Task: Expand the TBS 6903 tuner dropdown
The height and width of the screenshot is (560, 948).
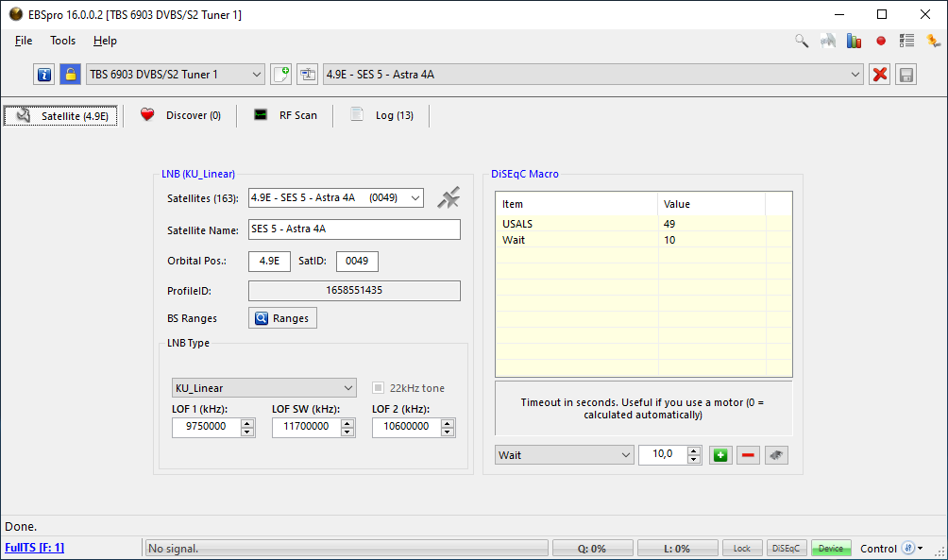Action: [257, 75]
